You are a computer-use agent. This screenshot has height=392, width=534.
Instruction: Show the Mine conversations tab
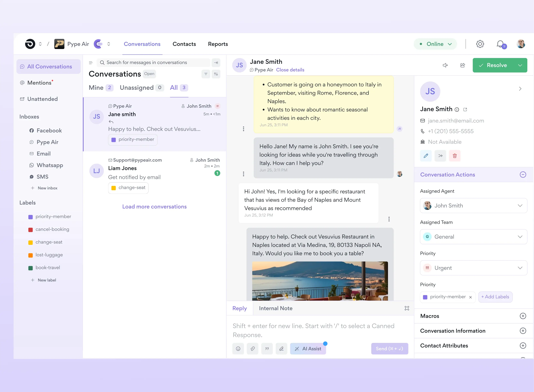coord(101,88)
